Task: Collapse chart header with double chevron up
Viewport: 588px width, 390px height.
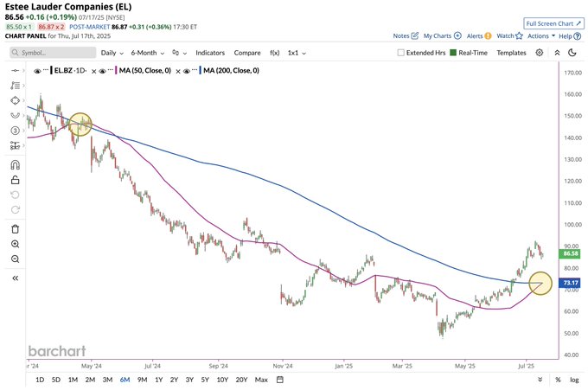Action: pyautogui.click(x=557, y=53)
